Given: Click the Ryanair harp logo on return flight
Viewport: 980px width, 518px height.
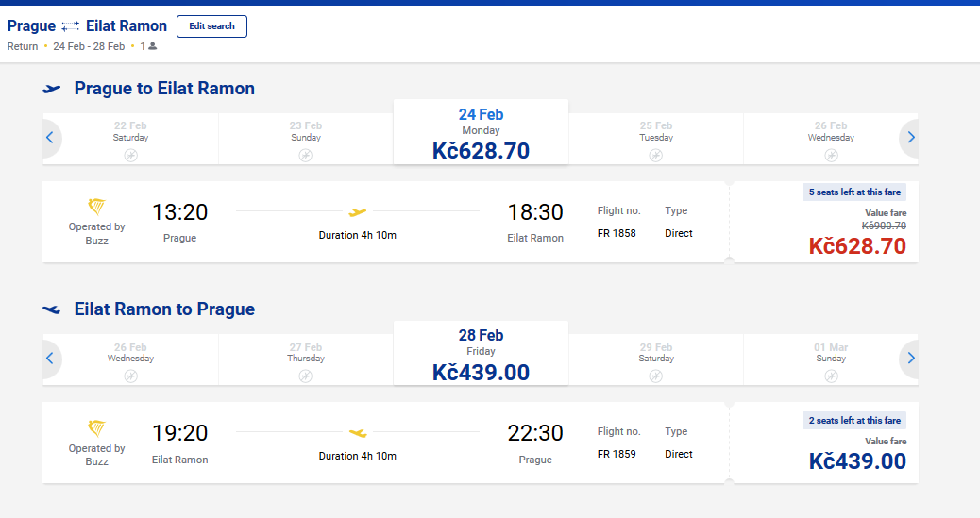Looking at the screenshot, I should (x=97, y=428).
